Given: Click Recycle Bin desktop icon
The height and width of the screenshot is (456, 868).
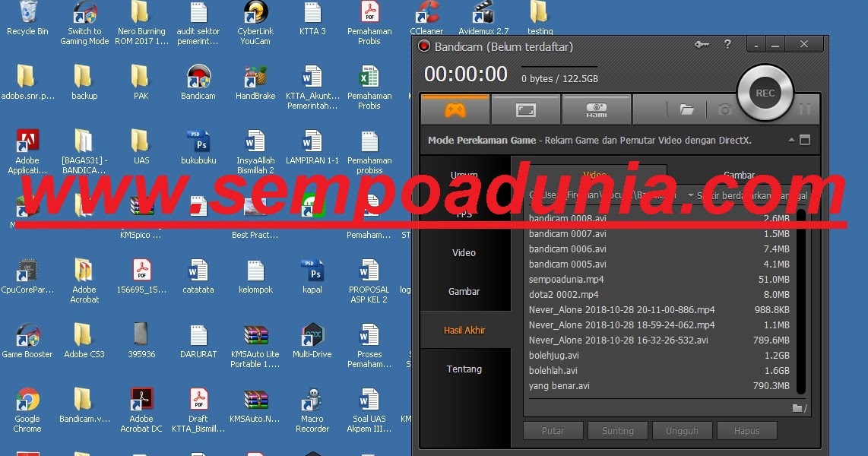Looking at the screenshot, I should pyautogui.click(x=27, y=17).
